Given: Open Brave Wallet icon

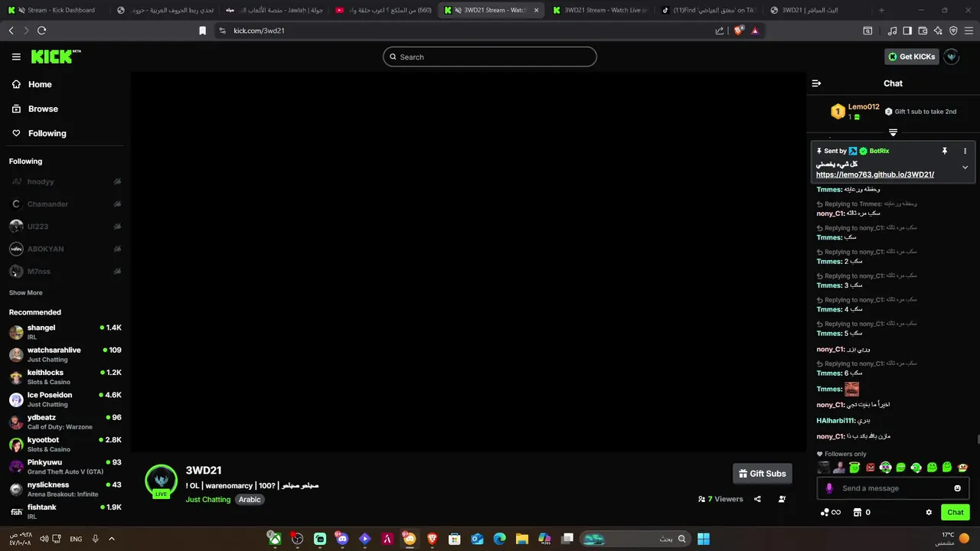Looking at the screenshot, I should click(x=923, y=31).
